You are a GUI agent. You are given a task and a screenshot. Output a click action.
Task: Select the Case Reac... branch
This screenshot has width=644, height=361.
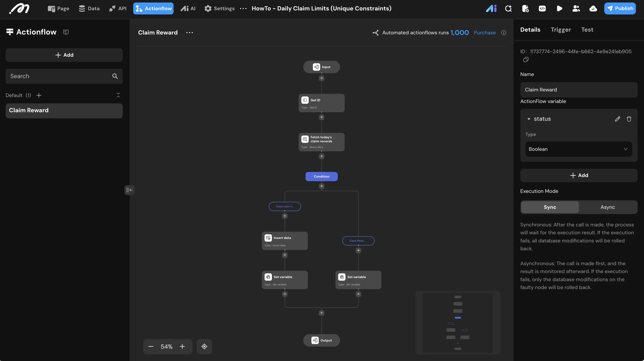click(358, 241)
